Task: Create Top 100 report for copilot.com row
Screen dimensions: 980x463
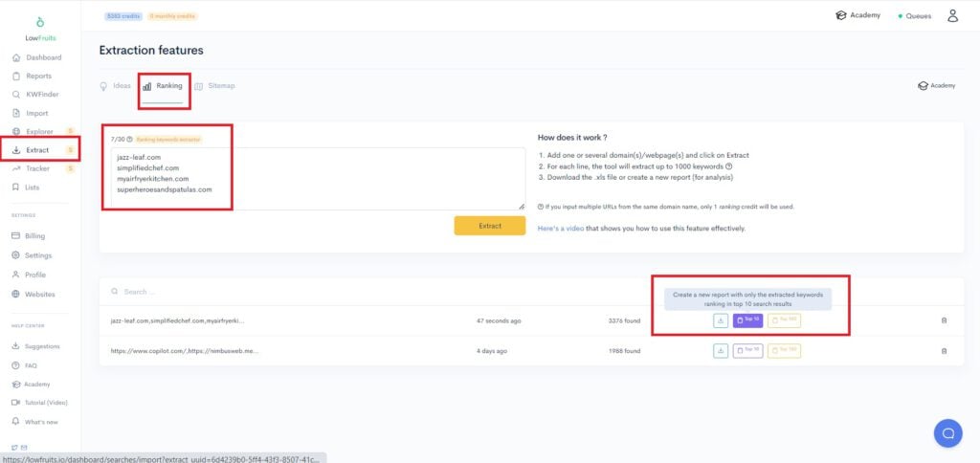Action: click(784, 351)
